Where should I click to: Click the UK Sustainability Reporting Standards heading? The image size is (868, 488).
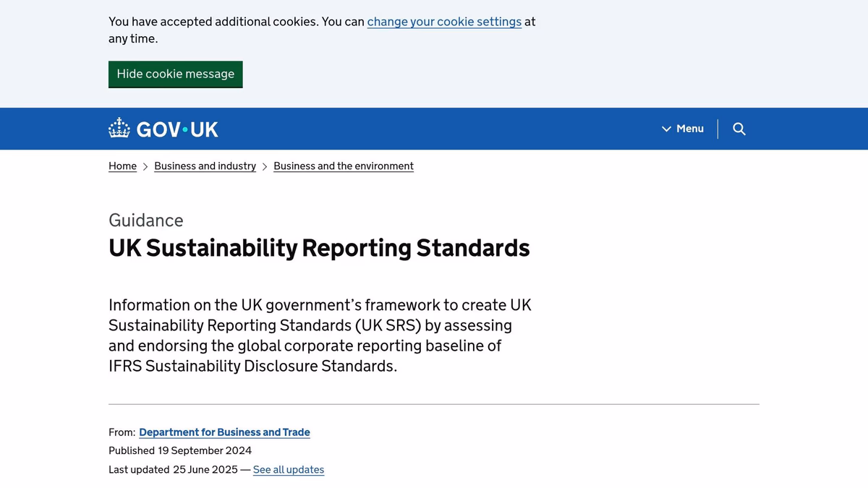click(x=319, y=248)
